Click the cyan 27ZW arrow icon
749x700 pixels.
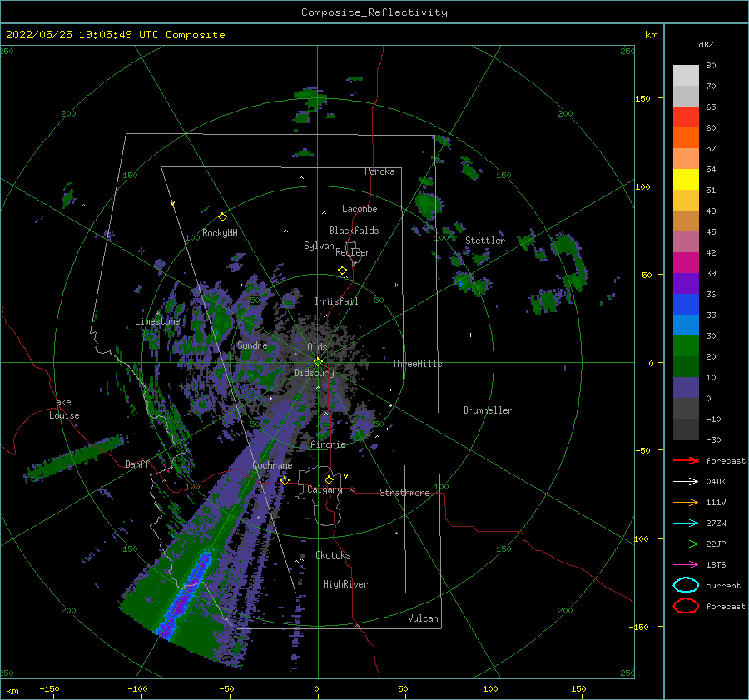[x=686, y=524]
